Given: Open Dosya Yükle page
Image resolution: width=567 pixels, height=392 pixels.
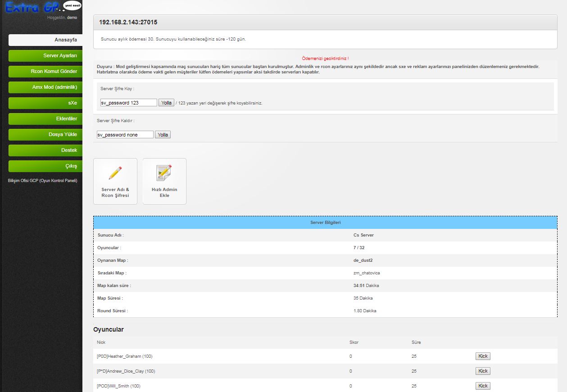Looking at the screenshot, I should (45, 134).
